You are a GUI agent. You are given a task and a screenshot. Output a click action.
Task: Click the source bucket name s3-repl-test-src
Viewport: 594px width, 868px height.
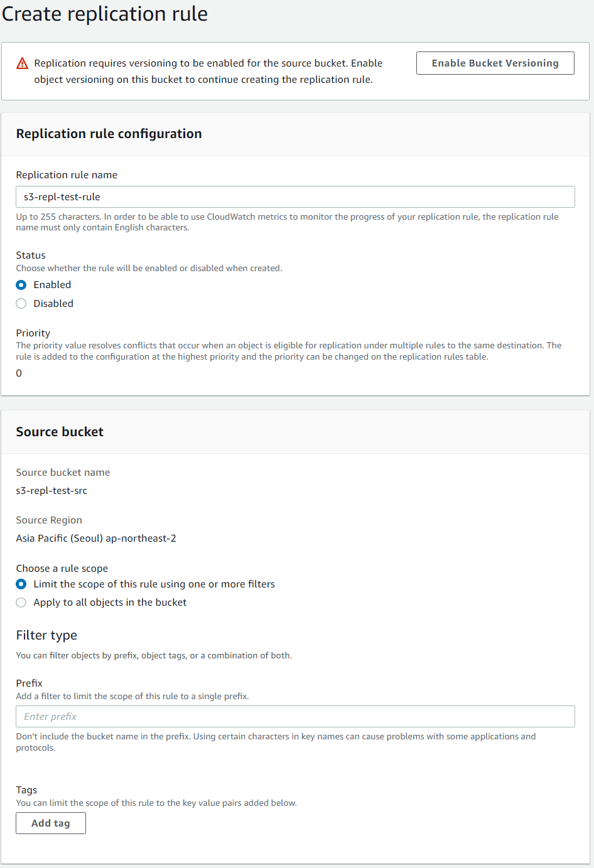tap(51, 491)
